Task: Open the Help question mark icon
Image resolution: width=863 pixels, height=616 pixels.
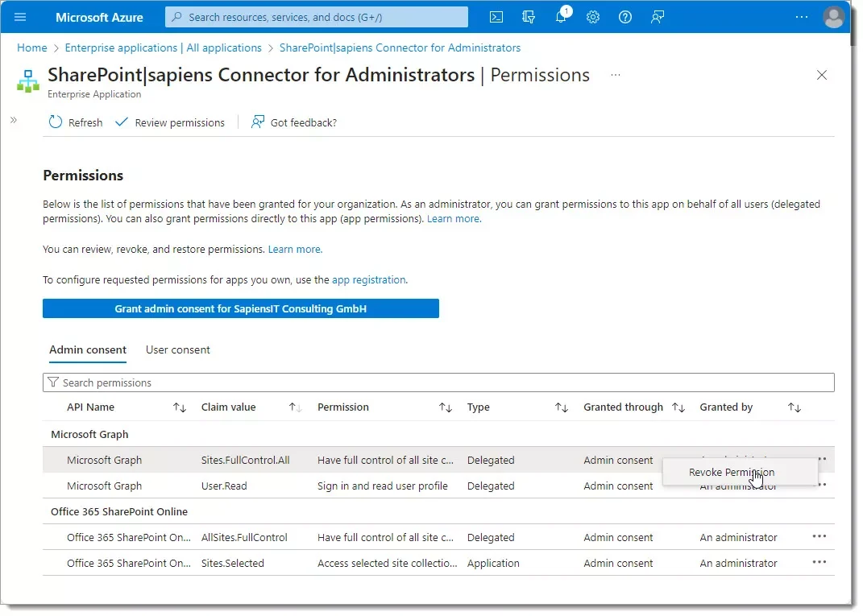Action: tap(625, 17)
